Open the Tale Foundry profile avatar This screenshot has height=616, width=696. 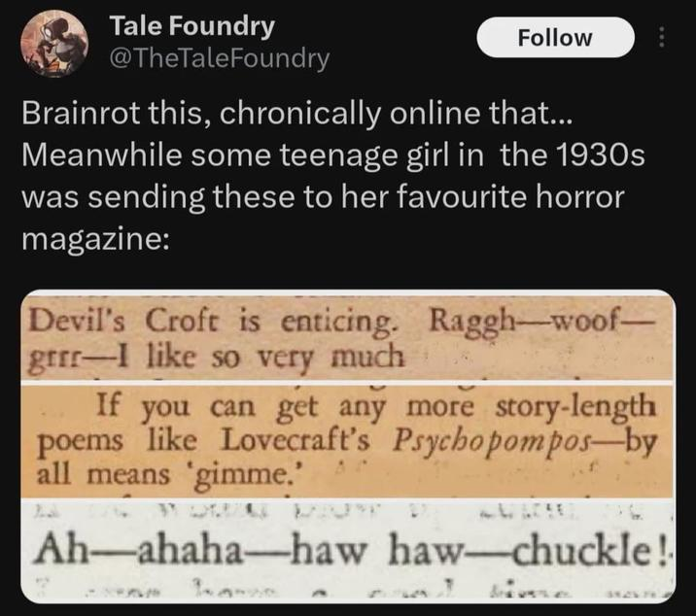coord(54,43)
